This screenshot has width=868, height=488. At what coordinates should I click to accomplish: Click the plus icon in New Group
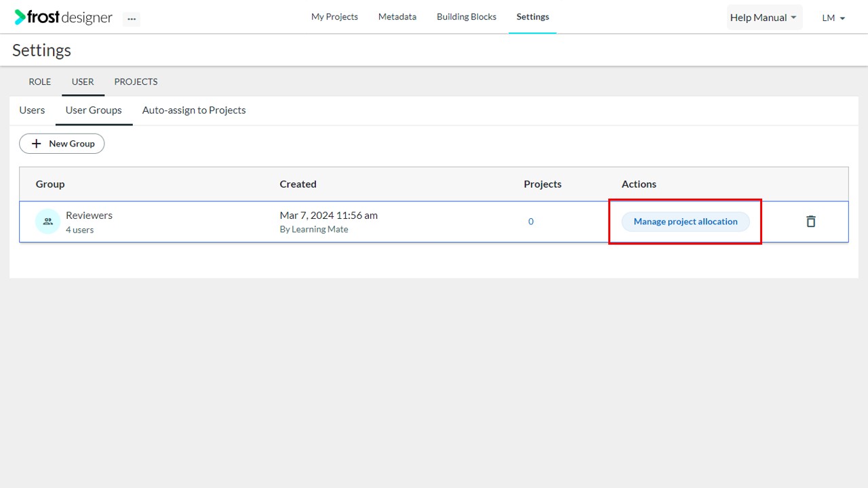[37, 144]
